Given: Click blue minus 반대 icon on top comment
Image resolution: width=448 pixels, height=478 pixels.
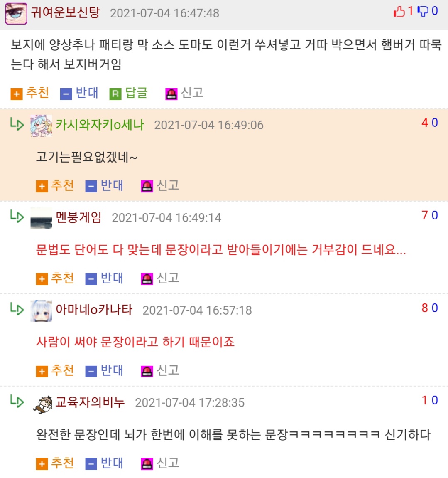Looking at the screenshot, I should [x=66, y=94].
